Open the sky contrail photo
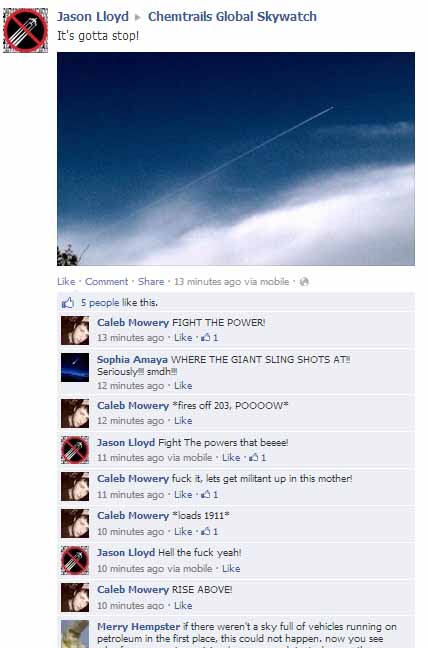 (x=236, y=159)
